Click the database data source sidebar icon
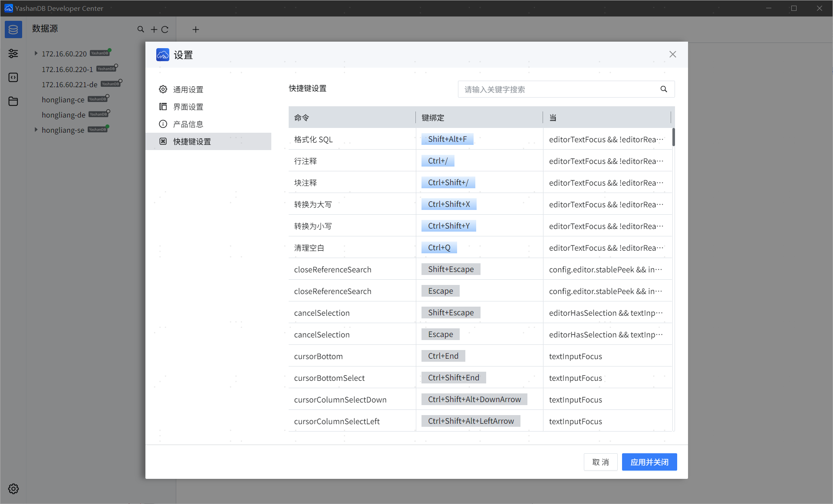The image size is (833, 504). [13, 29]
